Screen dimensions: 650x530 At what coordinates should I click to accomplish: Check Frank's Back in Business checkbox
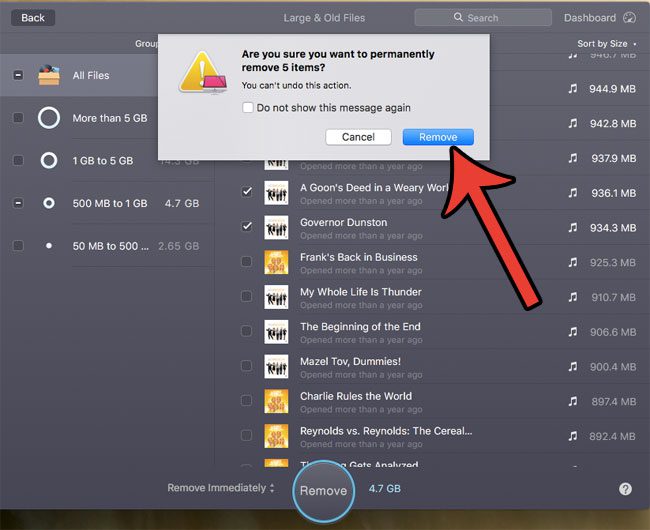(x=247, y=261)
